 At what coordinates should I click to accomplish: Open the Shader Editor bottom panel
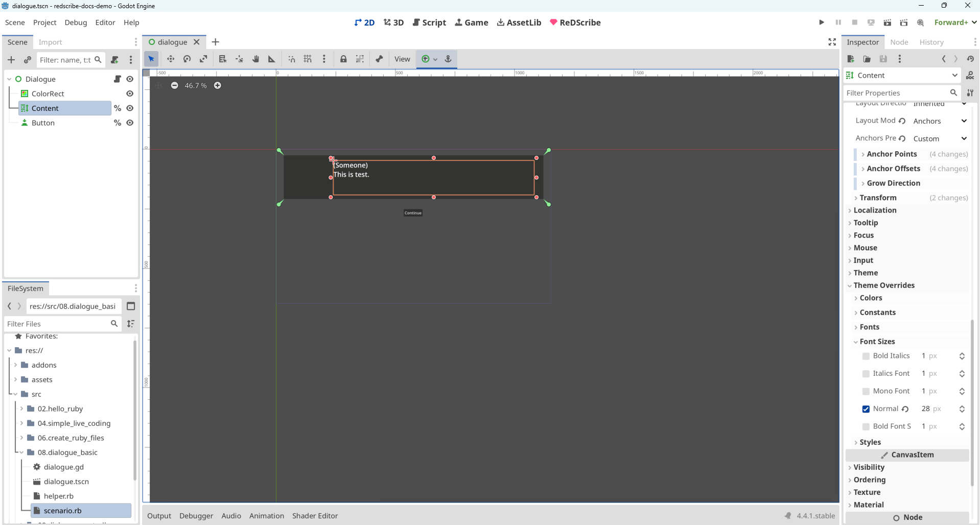coord(315,516)
